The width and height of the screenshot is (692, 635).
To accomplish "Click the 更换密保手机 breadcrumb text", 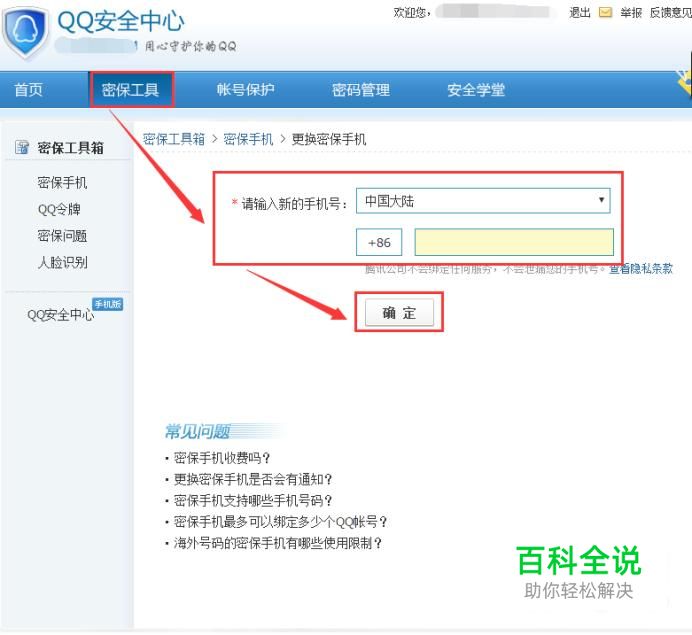I will pos(329,139).
